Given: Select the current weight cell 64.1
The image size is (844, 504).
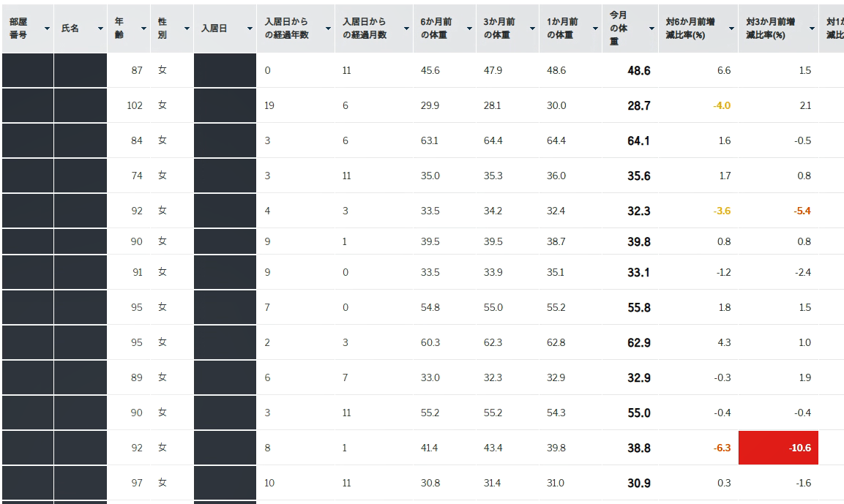Looking at the screenshot, I should 638,140.
